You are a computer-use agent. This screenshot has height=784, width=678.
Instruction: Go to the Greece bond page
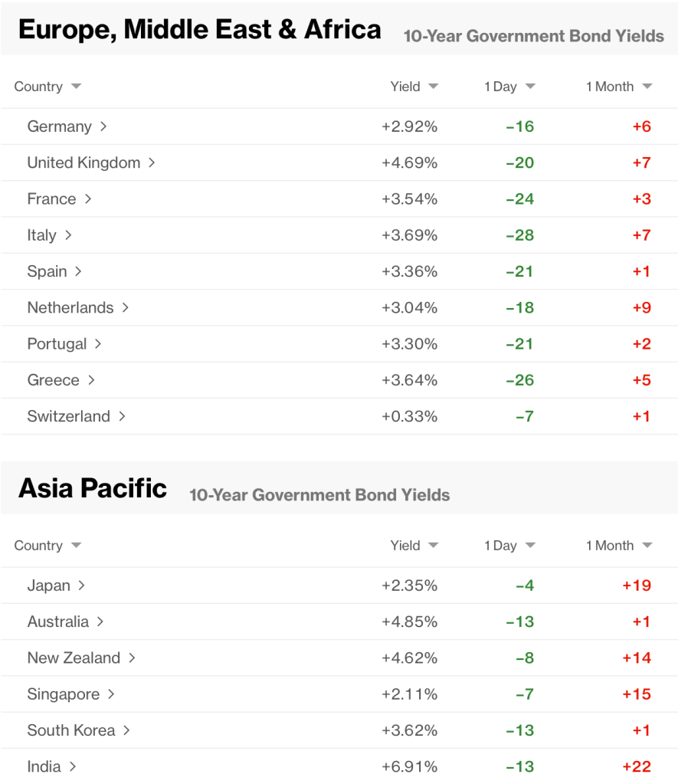coord(53,380)
